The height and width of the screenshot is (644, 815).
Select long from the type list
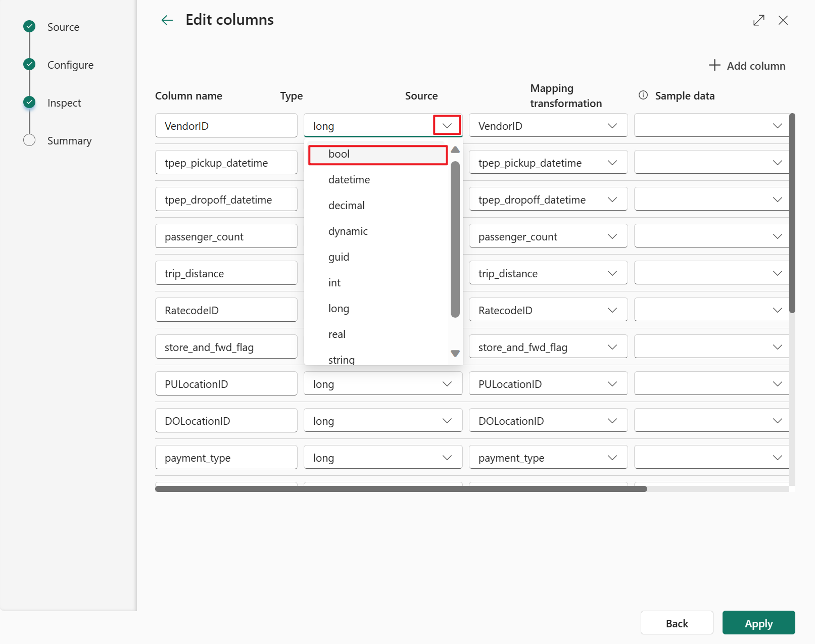[378, 309]
